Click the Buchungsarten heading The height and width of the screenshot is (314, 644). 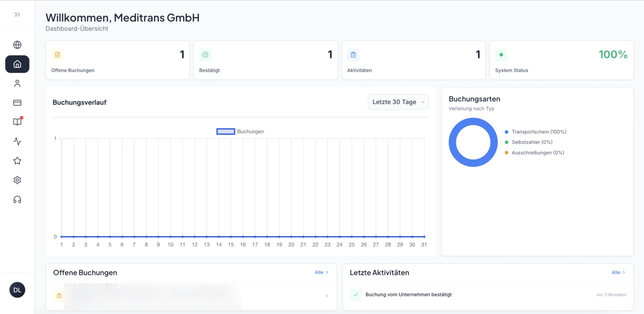coord(475,99)
